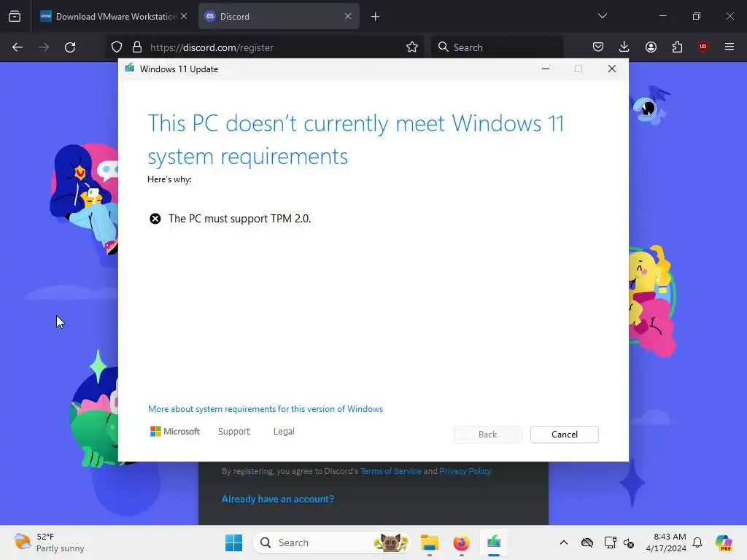The image size is (747, 560).
Task: Open Firefox from the taskbar
Action: 461,542
